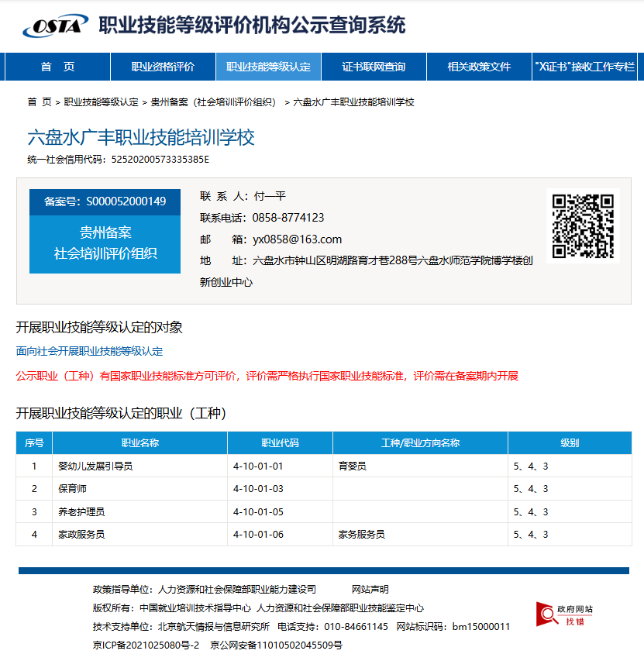Viewport: 644px width, 654px height.
Task: Click footer text 北京航天情报与信息研究所
Action: tap(214, 626)
